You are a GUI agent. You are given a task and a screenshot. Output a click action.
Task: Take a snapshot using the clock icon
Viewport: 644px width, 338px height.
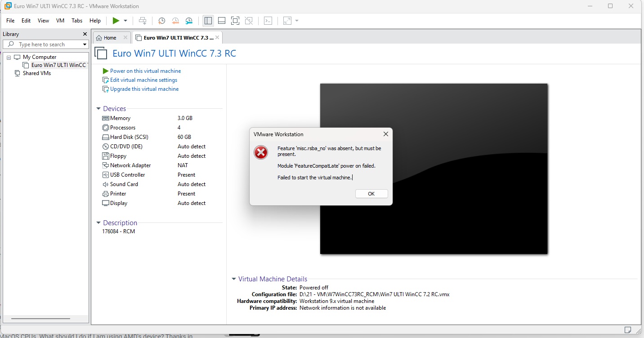[x=161, y=21]
